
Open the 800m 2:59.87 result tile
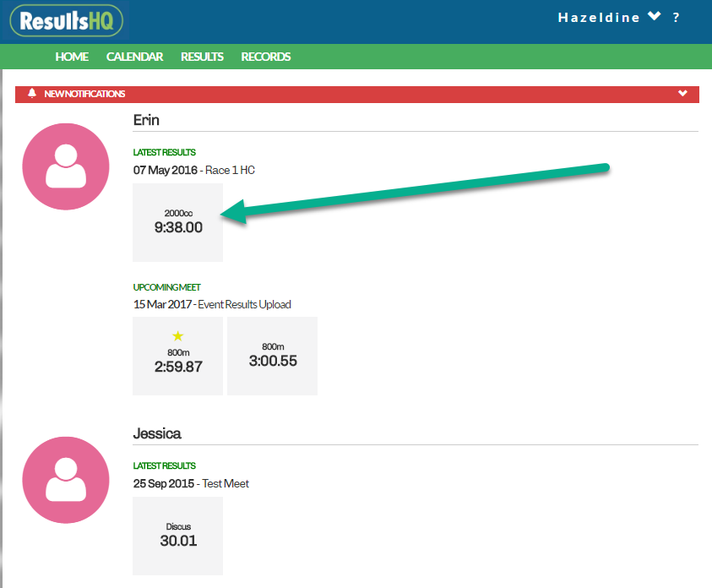click(178, 356)
